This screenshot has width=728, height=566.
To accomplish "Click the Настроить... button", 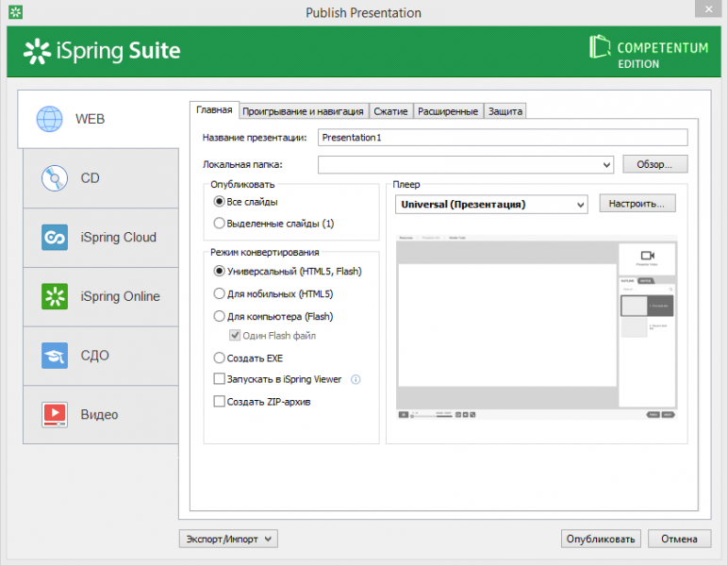I will tap(637, 204).
